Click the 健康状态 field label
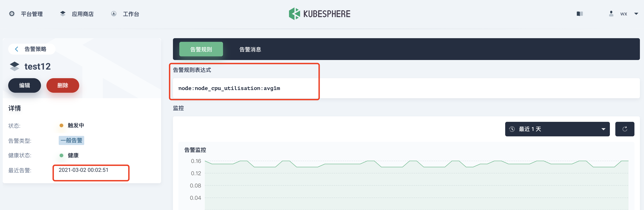This screenshot has width=644, height=210. (20, 155)
